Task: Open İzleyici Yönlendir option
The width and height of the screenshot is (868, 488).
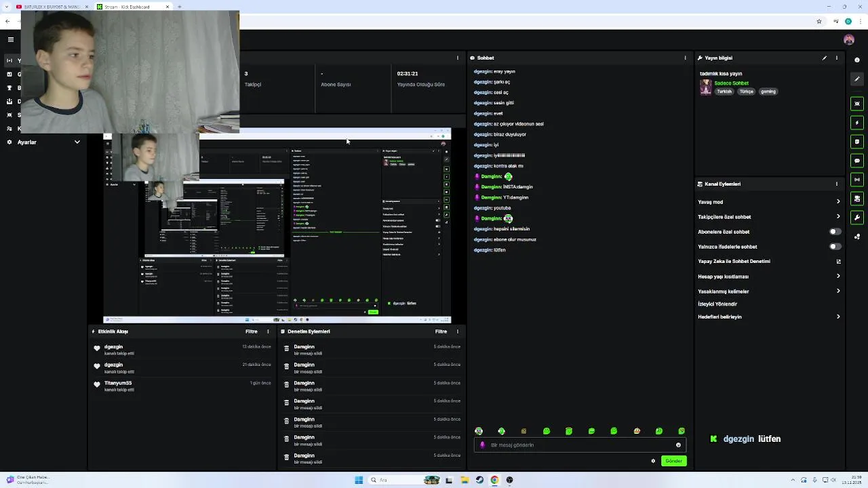Action: (717, 304)
